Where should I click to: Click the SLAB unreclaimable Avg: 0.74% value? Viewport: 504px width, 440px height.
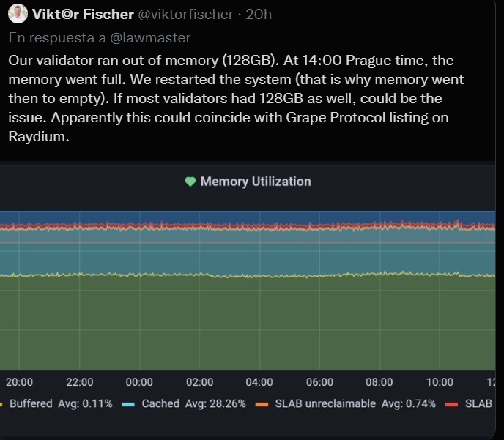tap(408, 403)
